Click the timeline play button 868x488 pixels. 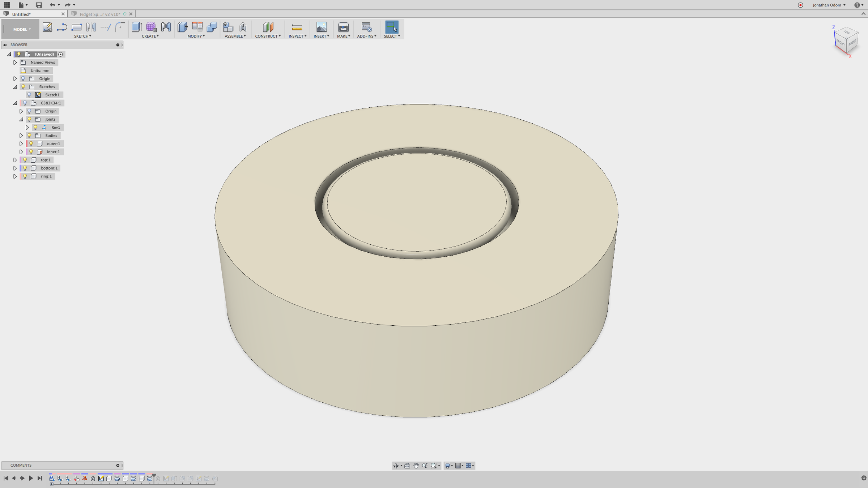31,478
